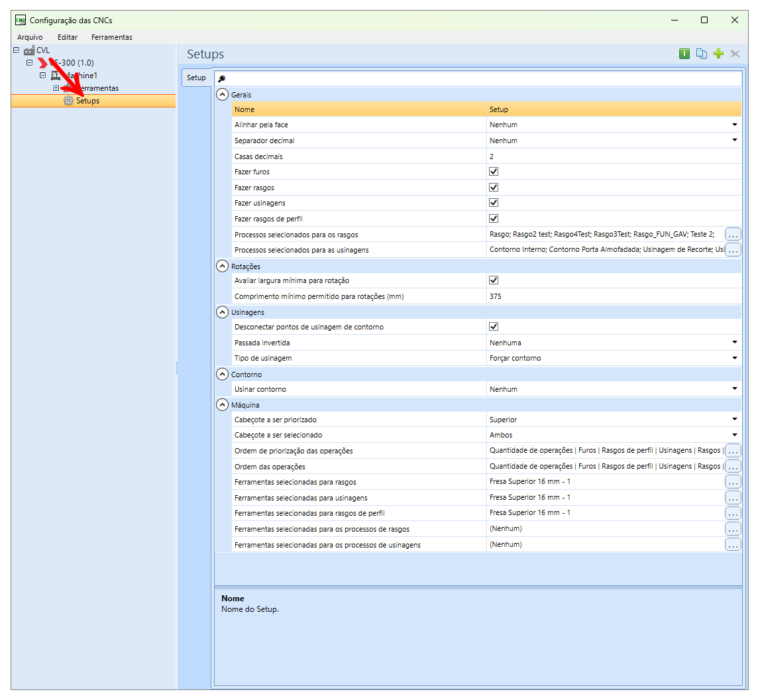
Task: Disable Desconectar pontos de usinagem de contorno
Action: pos(494,327)
